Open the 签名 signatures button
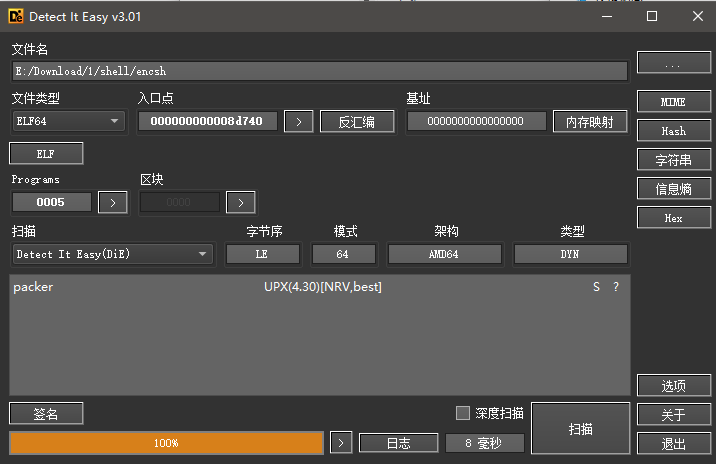This screenshot has width=716, height=464. click(46, 414)
